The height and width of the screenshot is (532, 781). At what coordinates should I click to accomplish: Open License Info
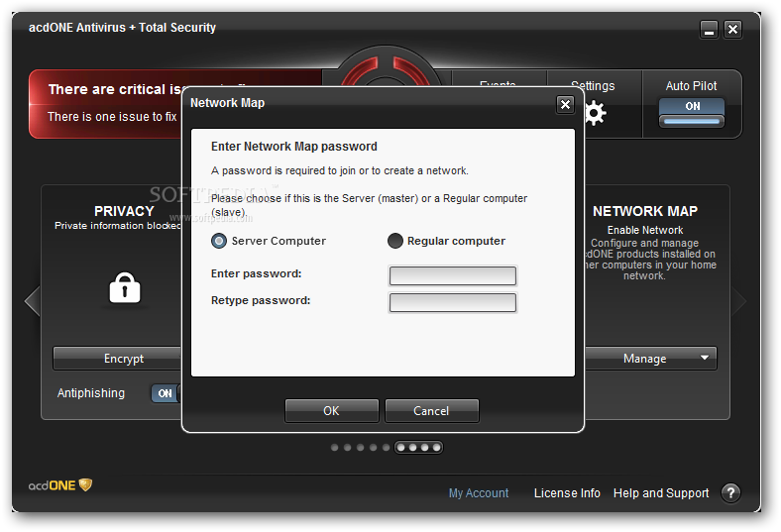567,493
